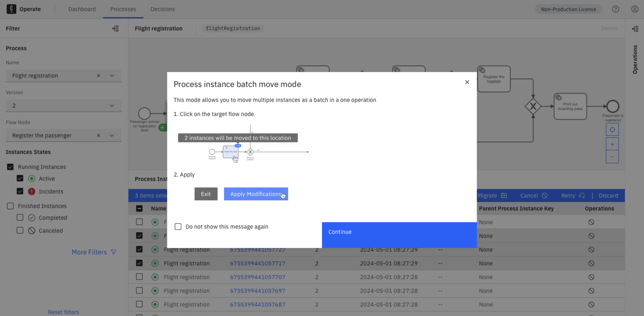Viewport: 644px width, 316px height.
Task: Collapse the Filter panel
Action: 115,28
